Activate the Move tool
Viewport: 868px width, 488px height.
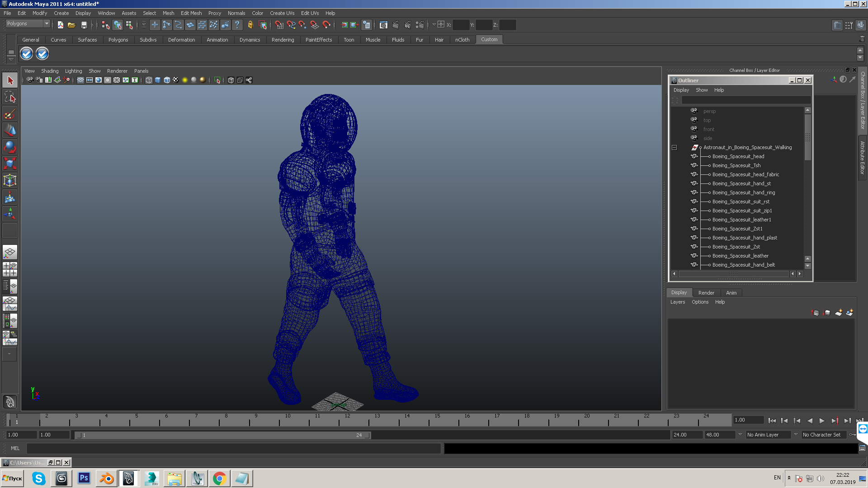point(10,131)
